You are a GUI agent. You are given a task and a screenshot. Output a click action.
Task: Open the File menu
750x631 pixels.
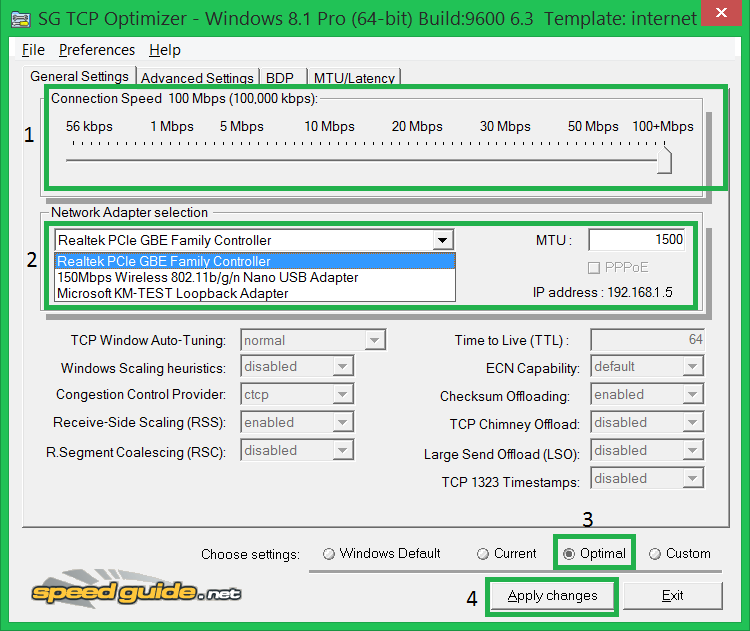33,50
